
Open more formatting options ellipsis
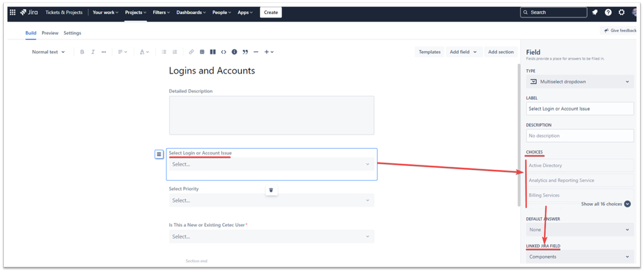(x=103, y=52)
